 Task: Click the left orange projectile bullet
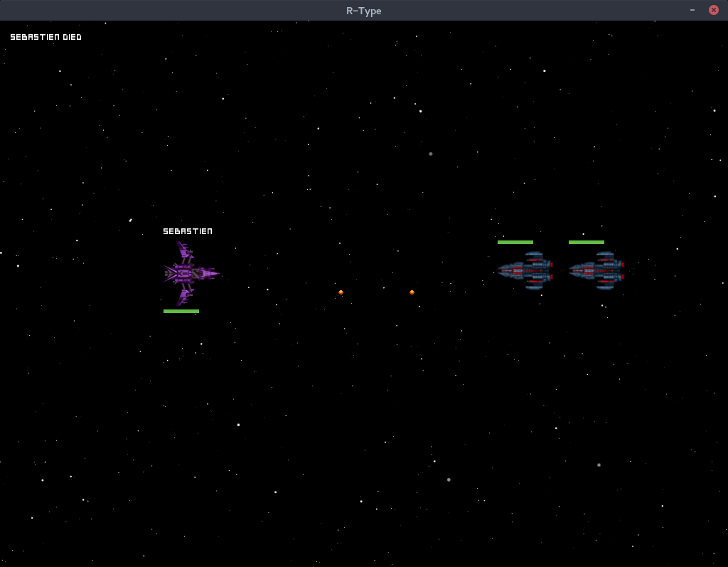(341, 292)
